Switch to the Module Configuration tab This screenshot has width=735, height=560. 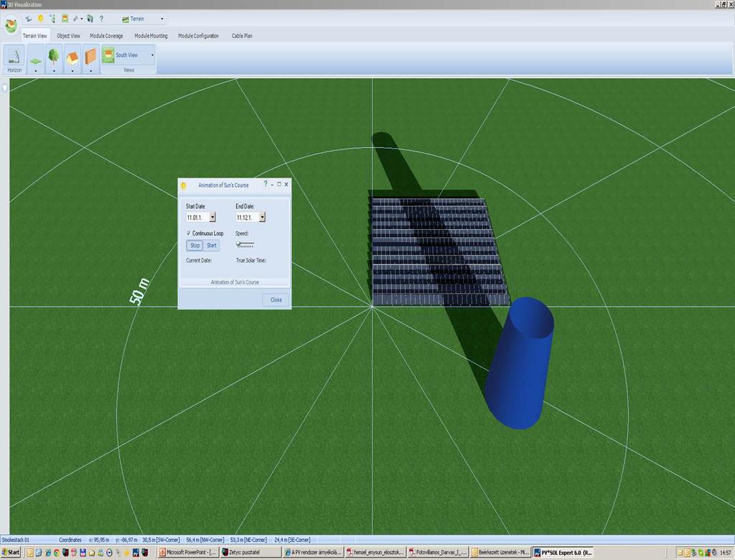tap(198, 36)
